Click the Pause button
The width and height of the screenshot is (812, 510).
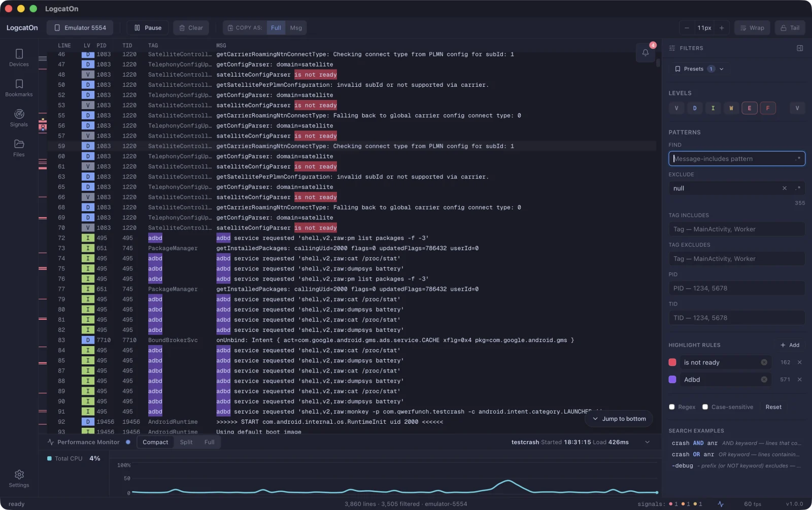click(x=148, y=28)
